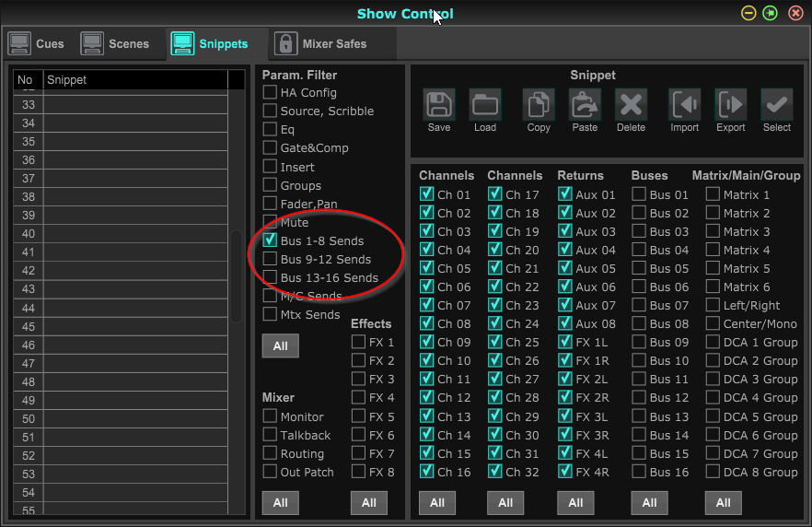
Task: Toggle the Groups filter checkbox
Action: click(270, 185)
